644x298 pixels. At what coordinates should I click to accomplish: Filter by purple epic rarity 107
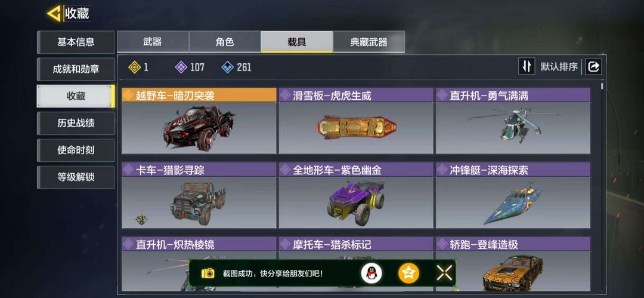[190, 67]
